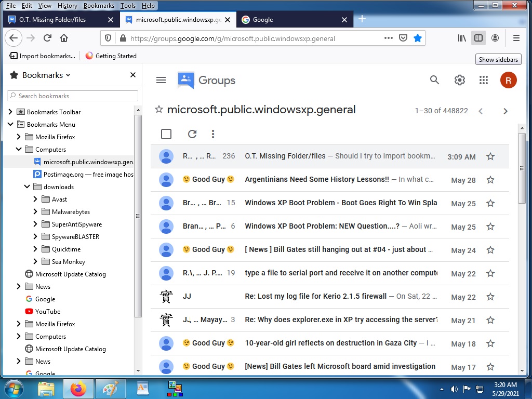This screenshot has height=399, width=532.
Task: Show site security padlock info
Action: point(123,38)
